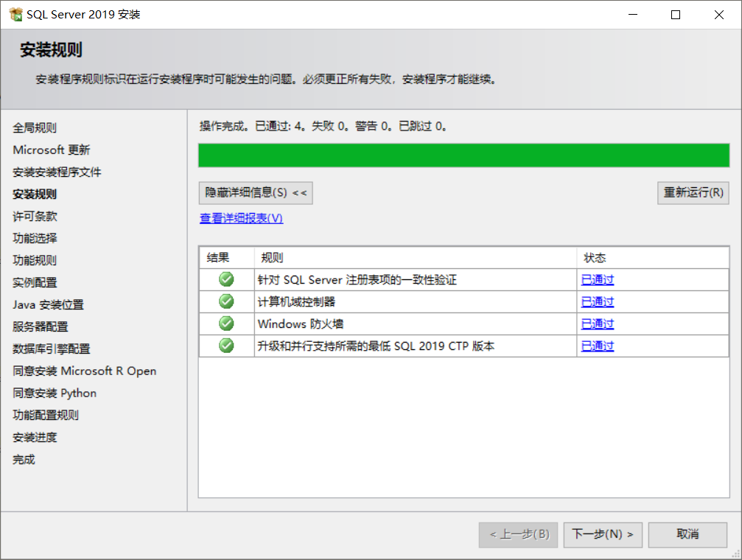Image resolution: width=742 pixels, height=560 pixels.
Task: Maximize the SQL Server 2019 安装 window
Action: 676,15
